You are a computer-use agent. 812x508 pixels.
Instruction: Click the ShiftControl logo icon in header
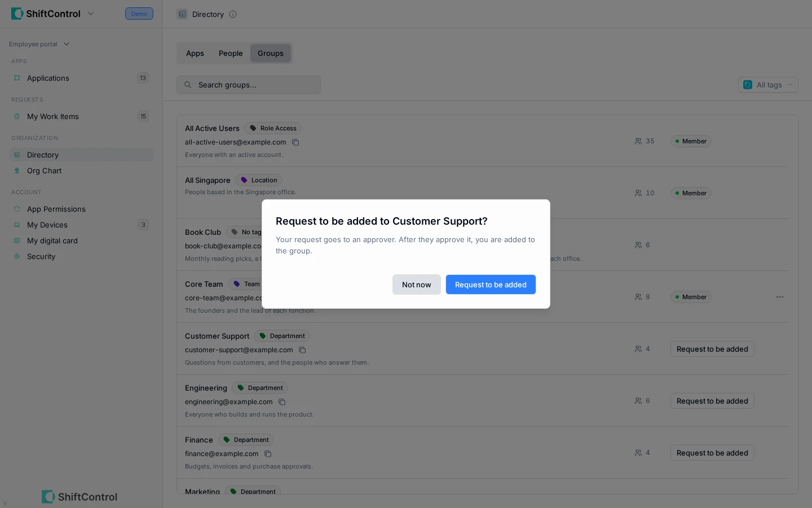click(x=17, y=14)
